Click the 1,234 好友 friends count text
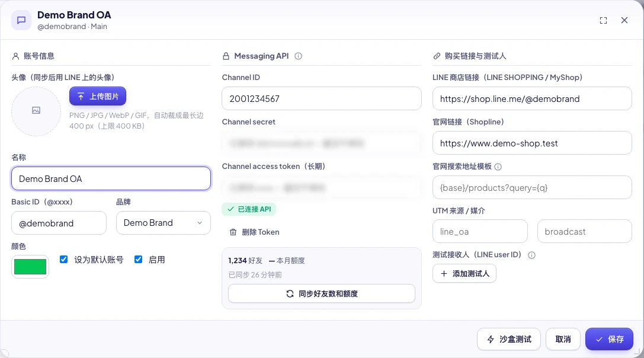The image size is (644, 358). pyautogui.click(x=245, y=261)
